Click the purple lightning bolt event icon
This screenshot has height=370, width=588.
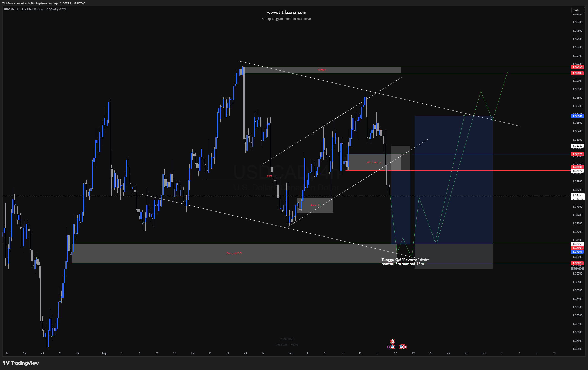click(389, 347)
